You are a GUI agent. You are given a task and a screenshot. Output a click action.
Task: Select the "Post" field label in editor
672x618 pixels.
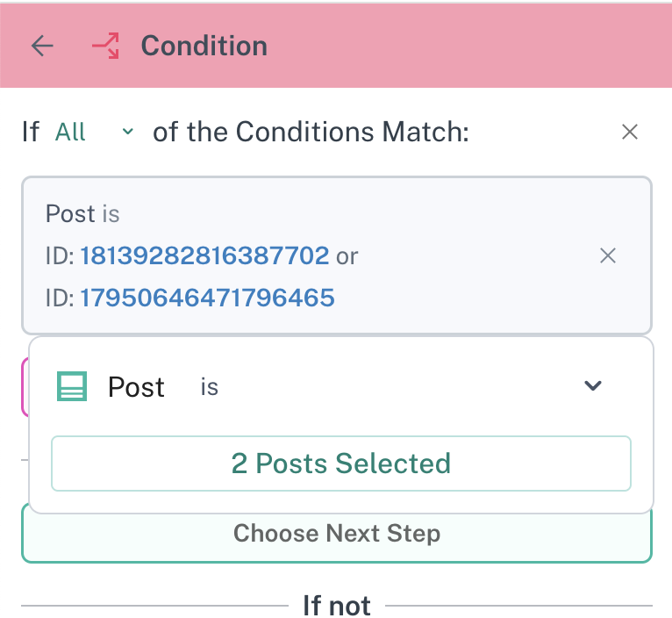[x=136, y=386]
